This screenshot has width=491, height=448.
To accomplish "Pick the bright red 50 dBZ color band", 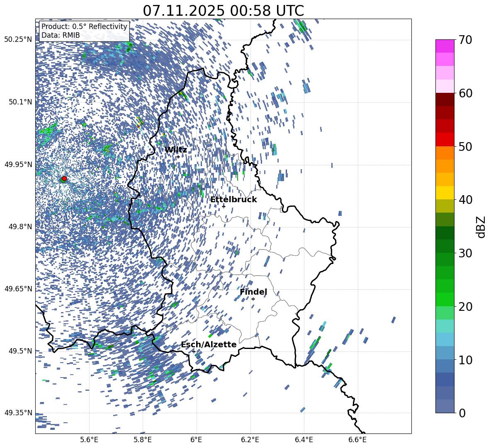I will coord(445,139).
